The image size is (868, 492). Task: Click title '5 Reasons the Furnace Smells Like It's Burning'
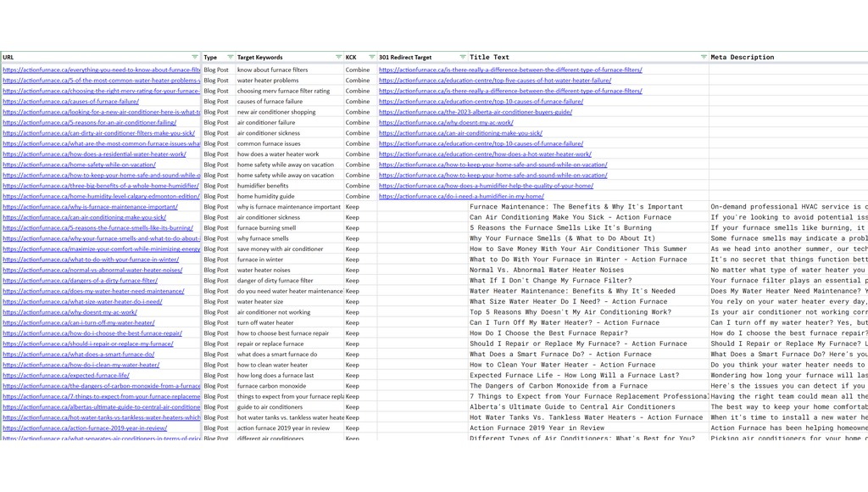[x=560, y=227]
